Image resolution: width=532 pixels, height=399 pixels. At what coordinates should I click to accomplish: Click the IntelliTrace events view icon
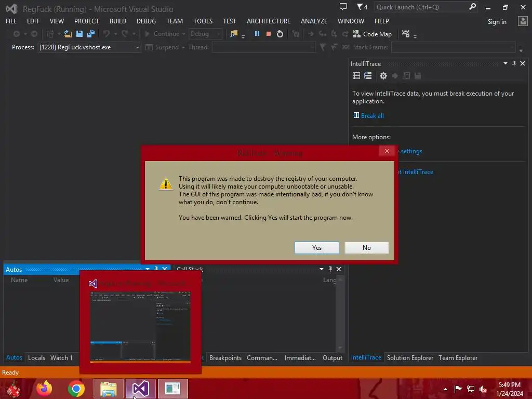356,76
